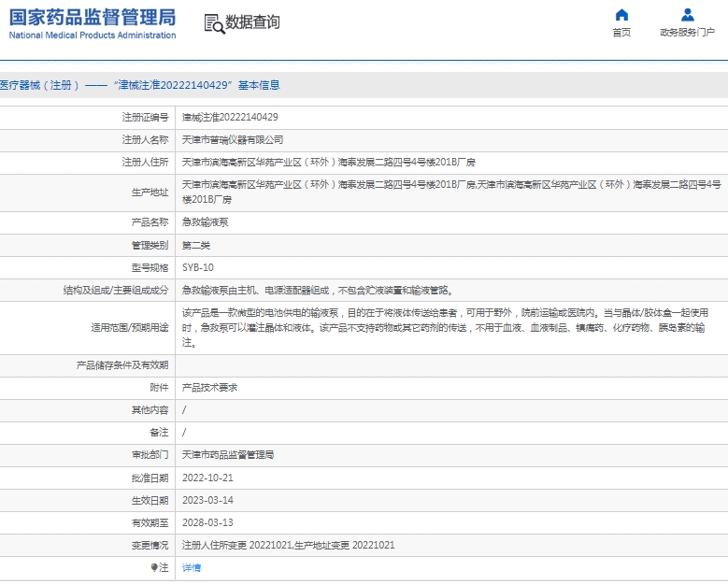Click the 产品储存条件及有效期 row label
Screen dimensions: 728x585
point(122,365)
